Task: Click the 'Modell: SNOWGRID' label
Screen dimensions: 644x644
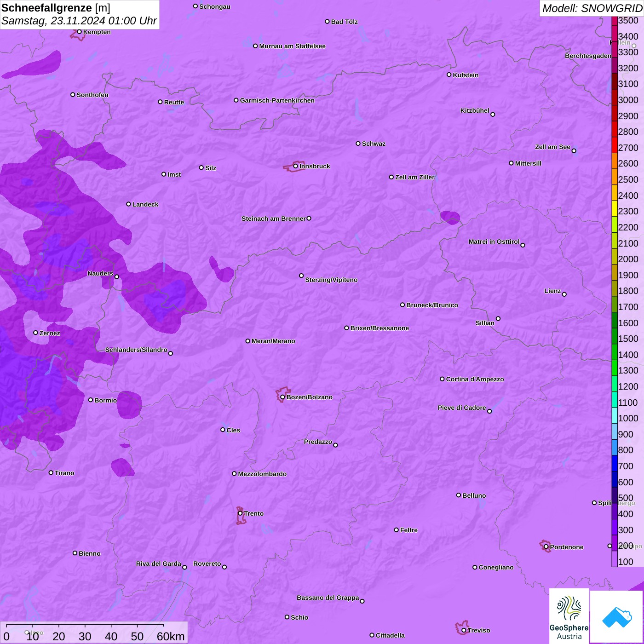Action: point(592,8)
